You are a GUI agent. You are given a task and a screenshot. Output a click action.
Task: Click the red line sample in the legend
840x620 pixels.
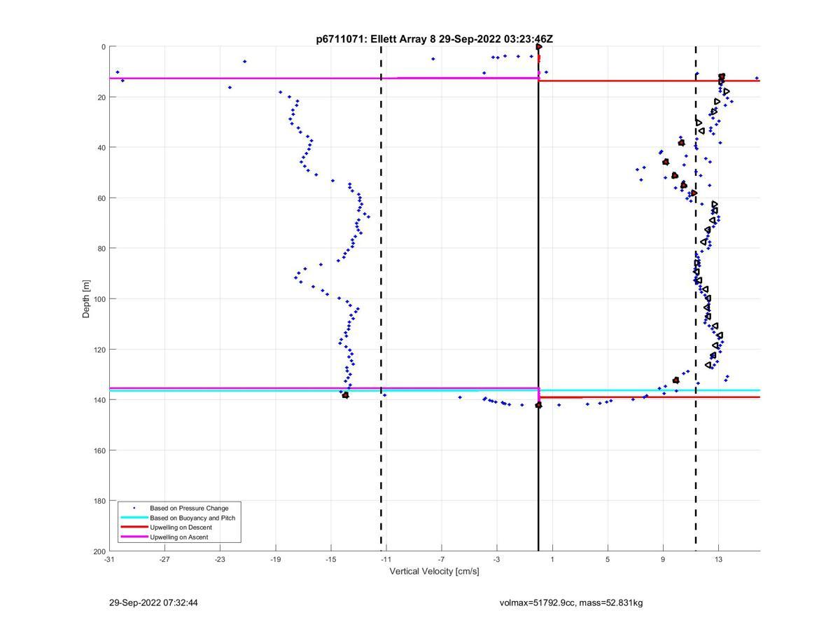pos(134,528)
